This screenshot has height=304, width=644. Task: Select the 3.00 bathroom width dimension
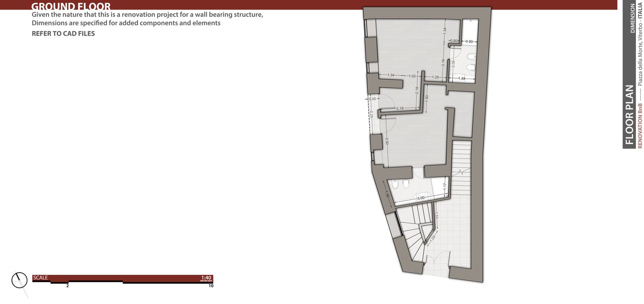pyautogui.click(x=421, y=198)
